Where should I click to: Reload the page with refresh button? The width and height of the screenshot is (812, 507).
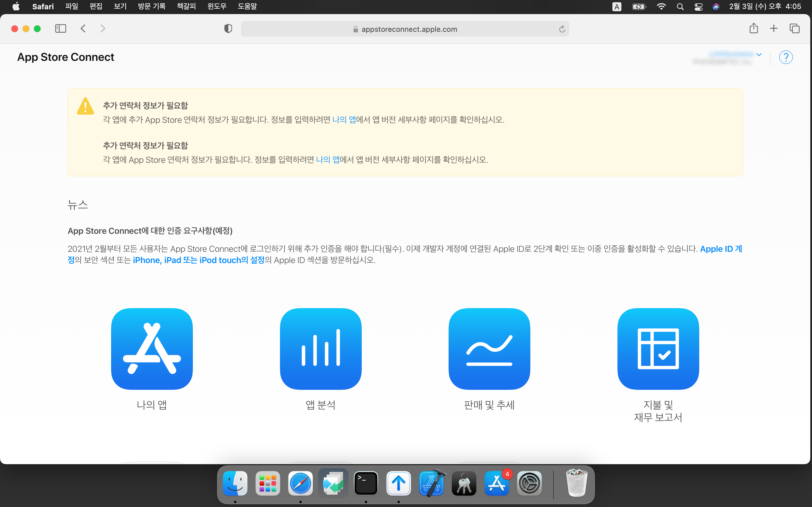[562, 29]
